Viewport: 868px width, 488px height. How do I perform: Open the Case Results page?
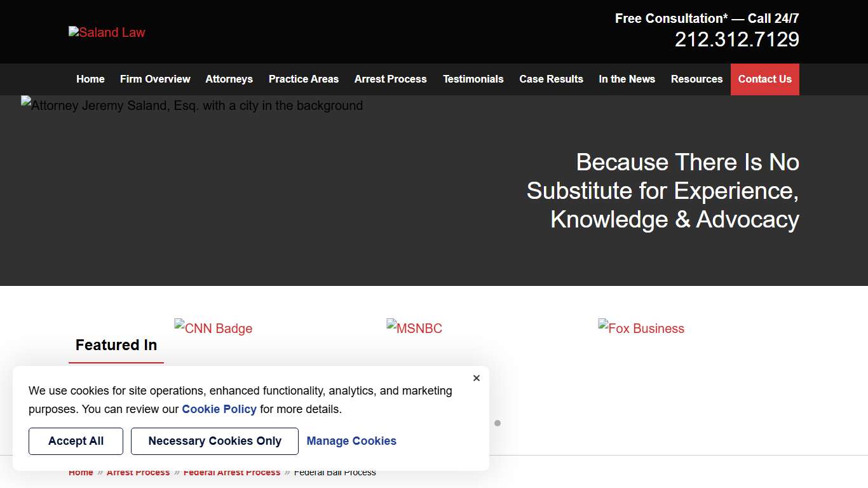click(551, 79)
